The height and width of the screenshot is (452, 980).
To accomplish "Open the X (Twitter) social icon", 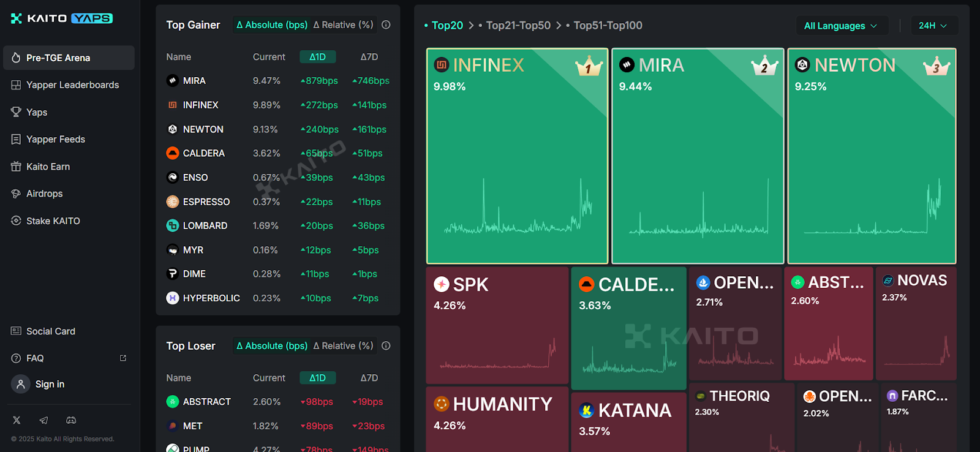I will 17,420.
